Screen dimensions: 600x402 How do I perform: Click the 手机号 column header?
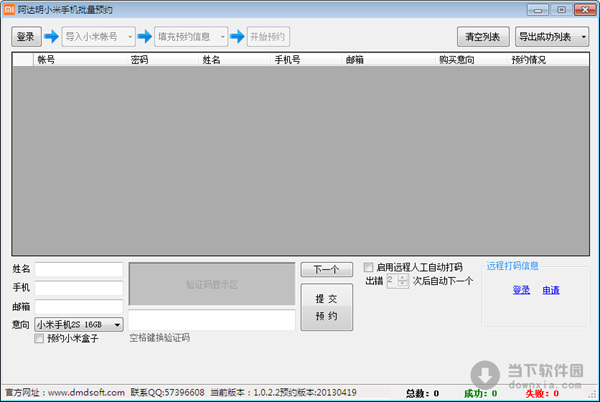point(306,60)
